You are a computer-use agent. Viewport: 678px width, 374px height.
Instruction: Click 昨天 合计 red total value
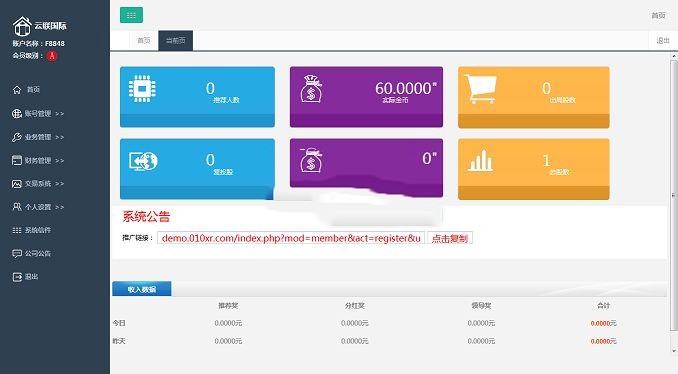point(603,341)
